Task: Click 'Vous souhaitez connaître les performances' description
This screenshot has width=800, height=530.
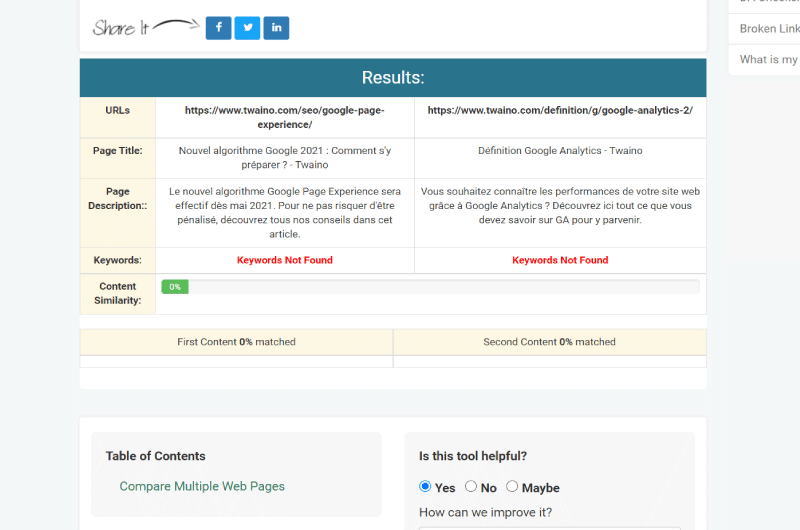Action: (x=560, y=206)
